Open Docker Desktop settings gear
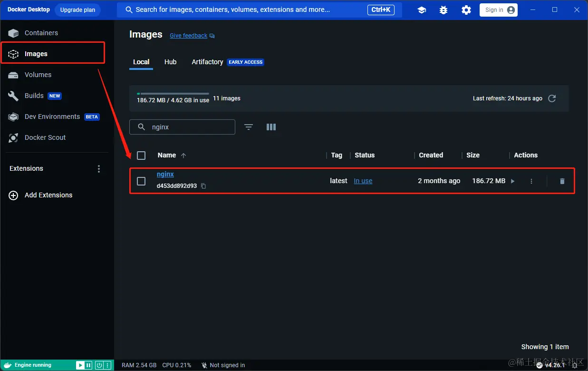The image size is (588, 371). (x=466, y=10)
